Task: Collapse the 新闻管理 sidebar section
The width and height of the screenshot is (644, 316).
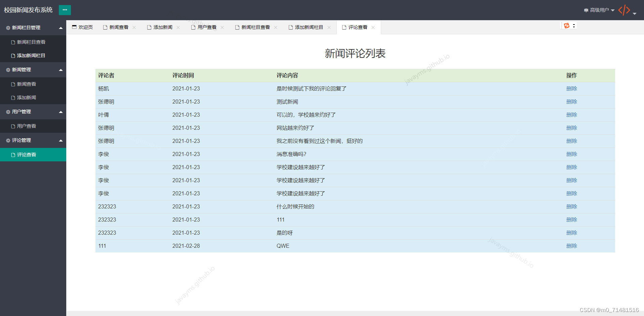Action: coord(61,70)
